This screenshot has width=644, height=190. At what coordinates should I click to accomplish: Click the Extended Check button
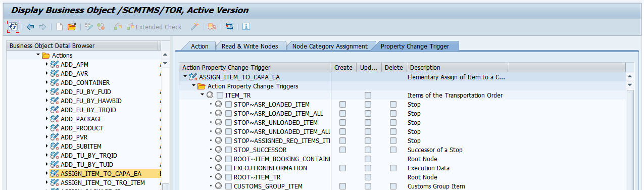(x=154, y=27)
